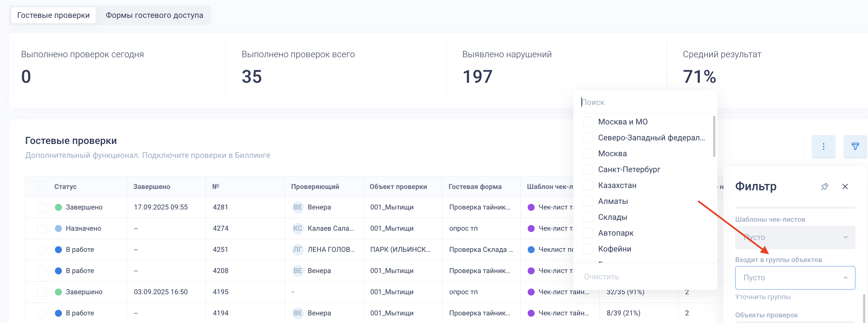Enable the Казахстан group checkbox

[x=588, y=185]
